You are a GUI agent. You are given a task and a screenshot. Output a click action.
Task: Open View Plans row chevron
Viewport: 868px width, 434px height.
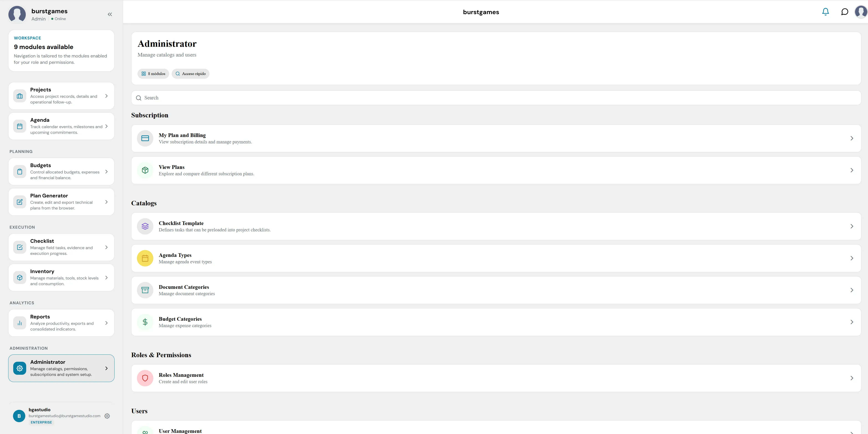tap(852, 170)
